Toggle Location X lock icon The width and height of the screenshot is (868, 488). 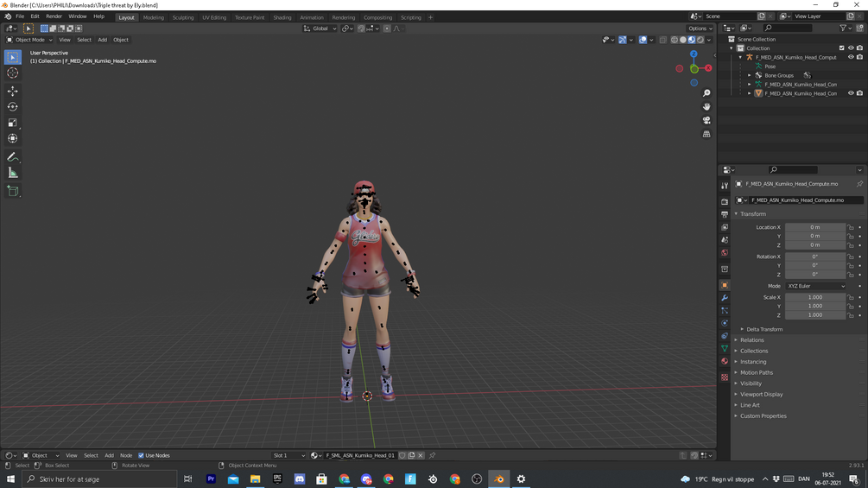pyautogui.click(x=851, y=227)
